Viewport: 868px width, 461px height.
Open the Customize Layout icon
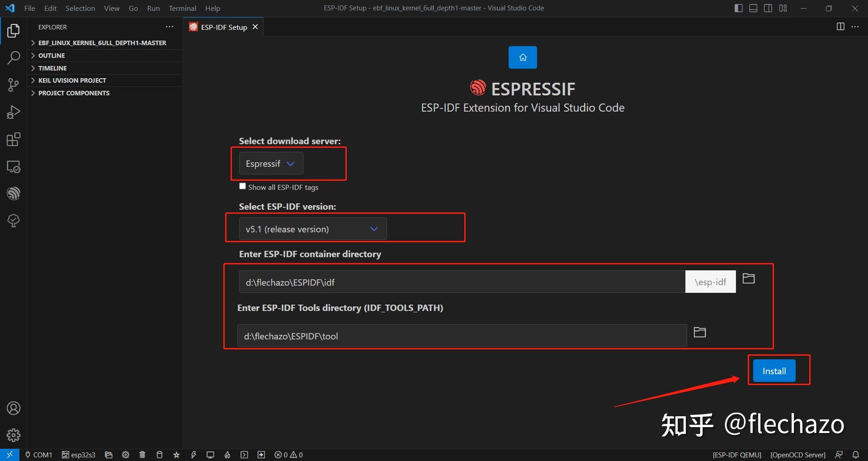(783, 8)
